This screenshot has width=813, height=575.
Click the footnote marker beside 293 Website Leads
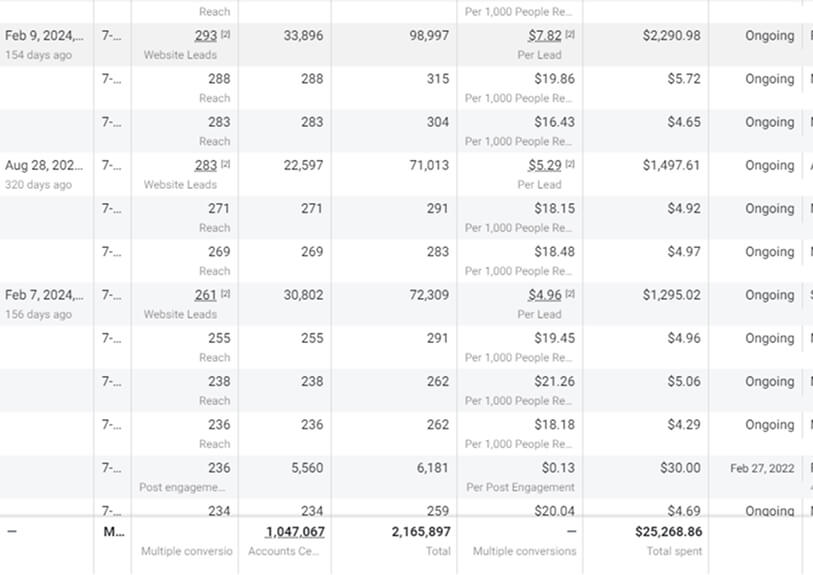tap(226, 35)
